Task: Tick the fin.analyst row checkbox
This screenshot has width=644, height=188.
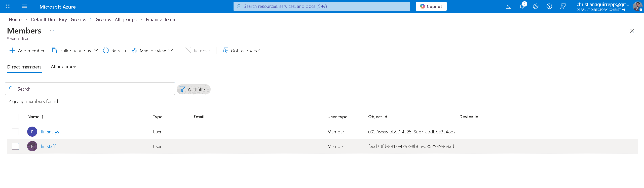Action: click(x=15, y=132)
